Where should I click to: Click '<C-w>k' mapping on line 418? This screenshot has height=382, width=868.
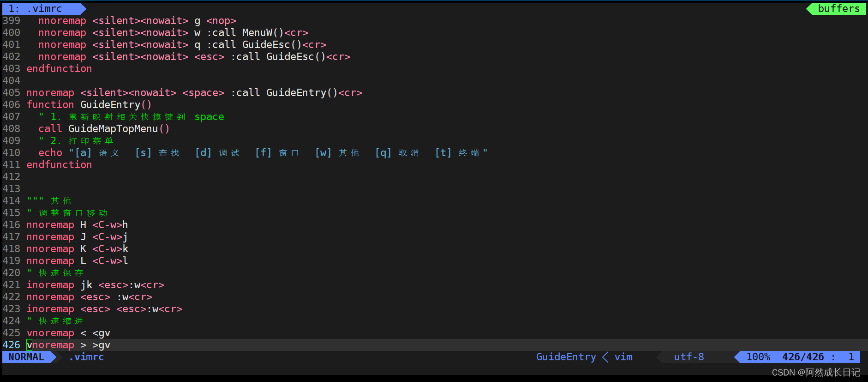click(110, 249)
